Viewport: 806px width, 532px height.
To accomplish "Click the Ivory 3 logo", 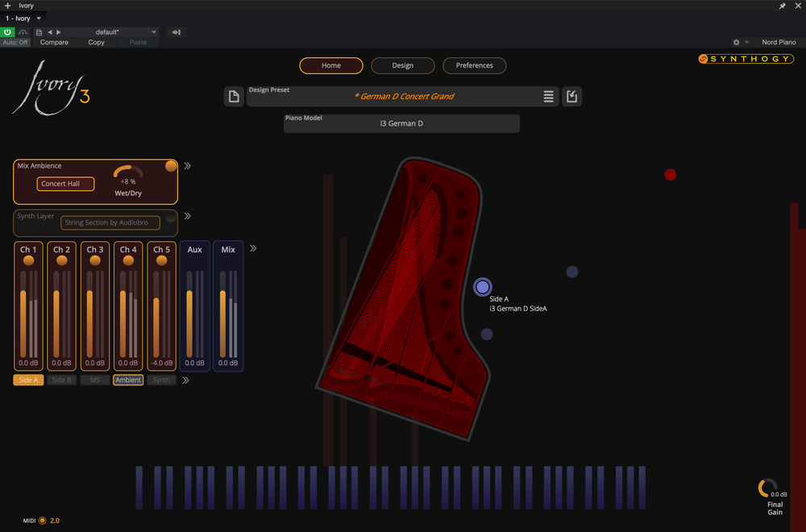I will [51, 87].
